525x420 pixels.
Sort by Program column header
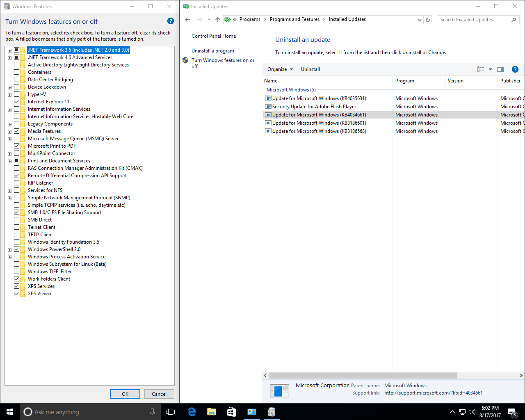click(x=419, y=81)
